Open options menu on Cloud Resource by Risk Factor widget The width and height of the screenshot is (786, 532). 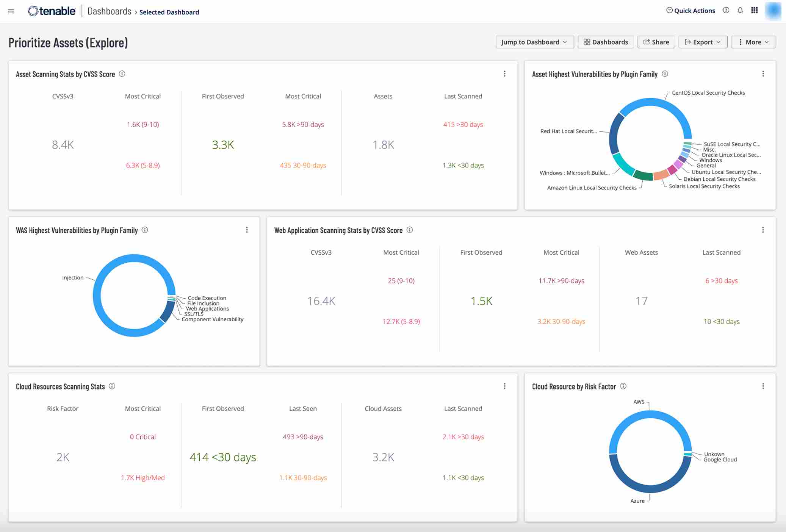coord(763,386)
